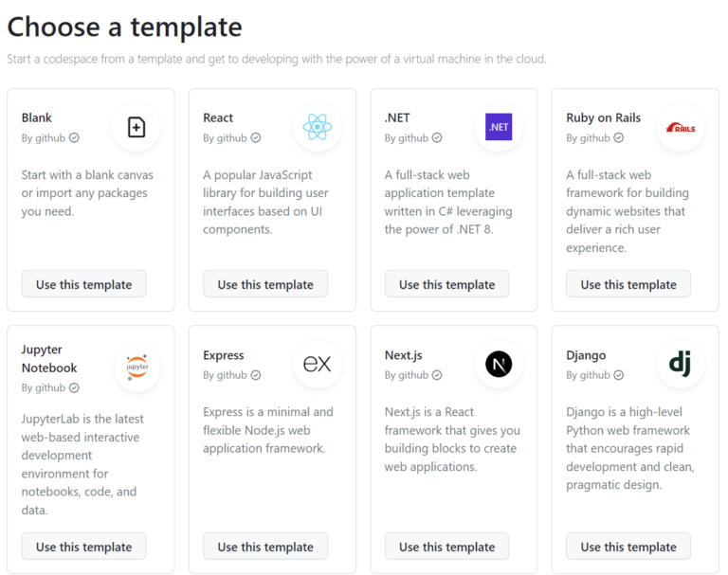Click the Ruby on Rails logo
This screenshot has width=728, height=575.
pos(681,127)
